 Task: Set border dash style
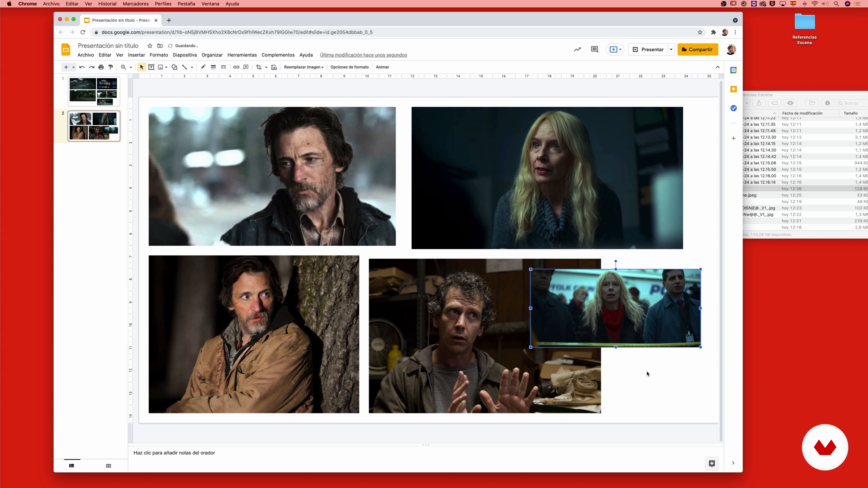point(223,67)
